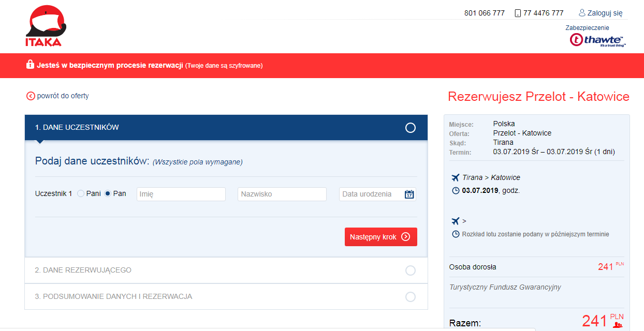Click the Następny krok button

click(381, 237)
